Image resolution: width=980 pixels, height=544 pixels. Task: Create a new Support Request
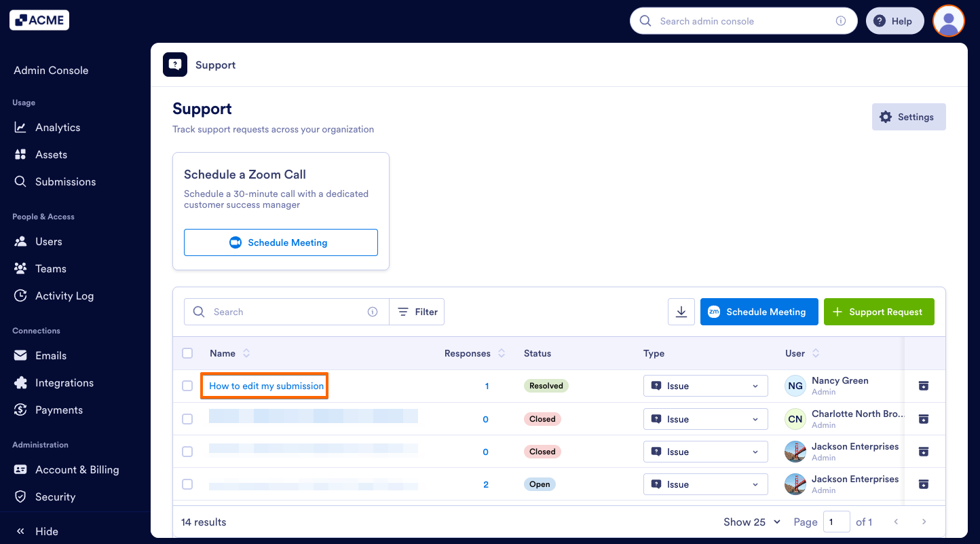click(879, 312)
